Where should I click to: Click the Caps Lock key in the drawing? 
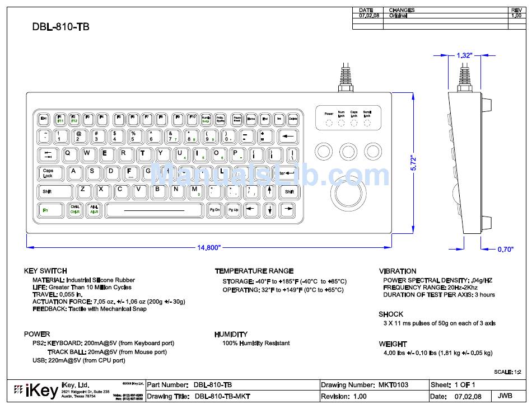click(50, 173)
